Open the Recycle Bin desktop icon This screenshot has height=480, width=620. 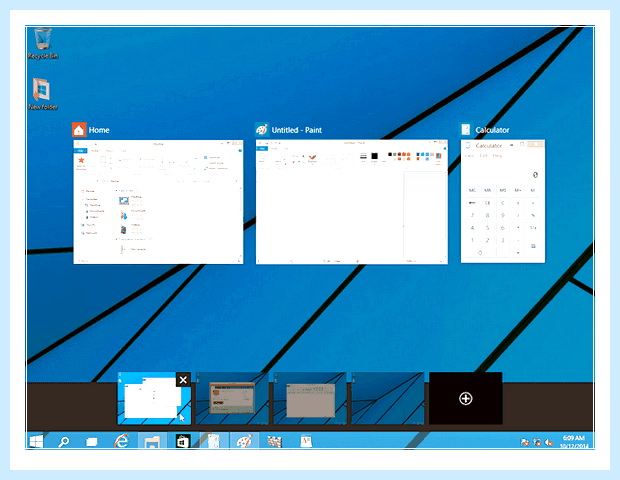click(x=43, y=43)
